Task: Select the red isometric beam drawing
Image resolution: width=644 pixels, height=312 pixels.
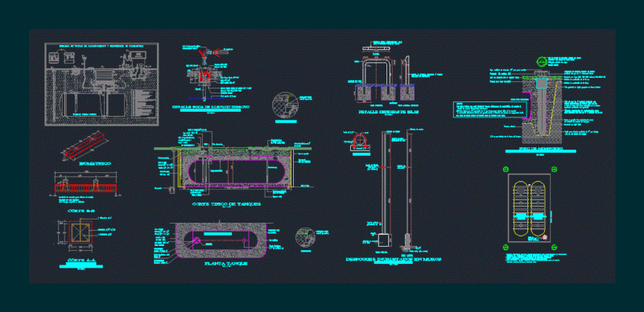Action: pyautogui.click(x=85, y=146)
